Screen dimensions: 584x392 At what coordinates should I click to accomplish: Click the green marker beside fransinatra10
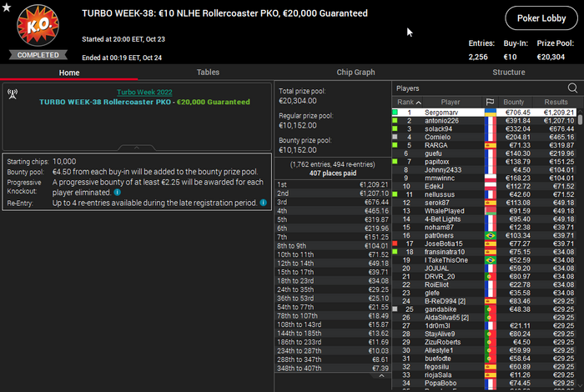(x=395, y=252)
